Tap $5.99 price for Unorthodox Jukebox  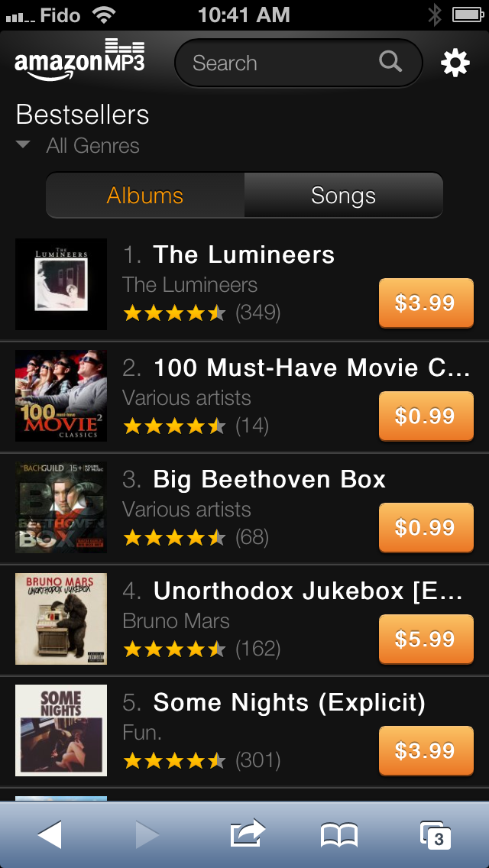[x=426, y=639]
